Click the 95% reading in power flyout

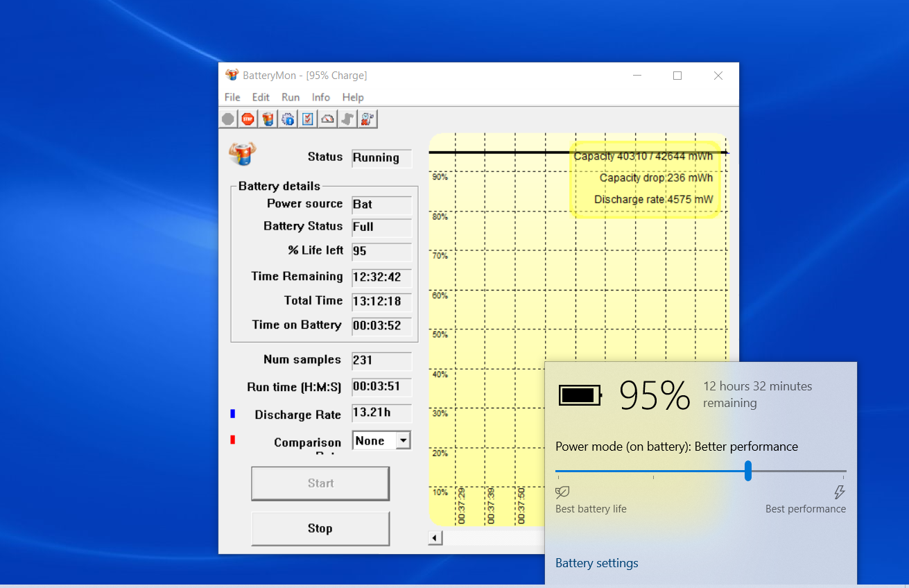(x=655, y=396)
